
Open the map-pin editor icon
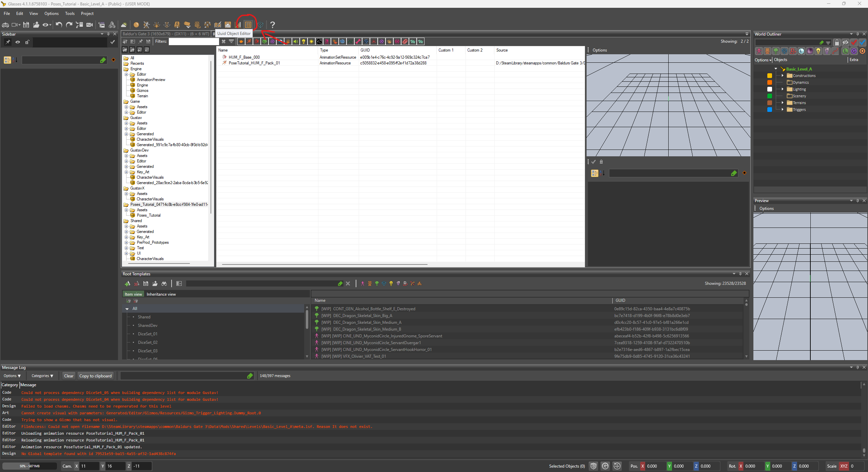pyautogui.click(x=228, y=25)
